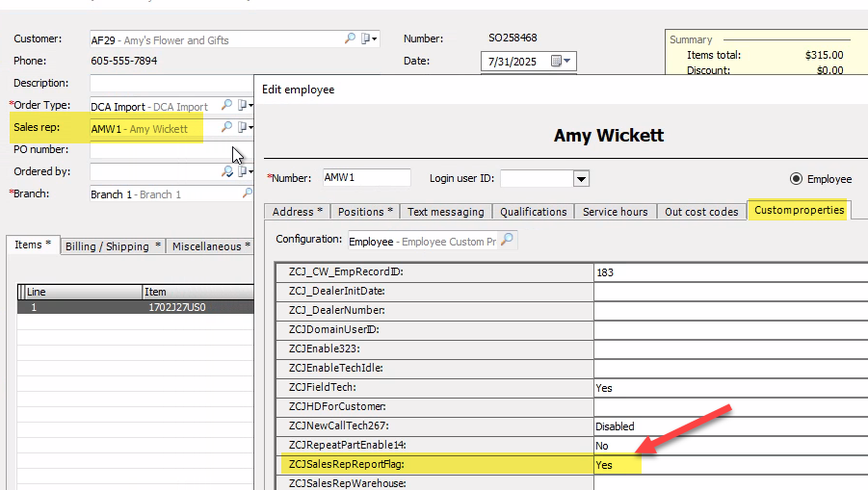Open Qualifications tab
Image resolution: width=868 pixels, height=490 pixels.
pyautogui.click(x=533, y=212)
